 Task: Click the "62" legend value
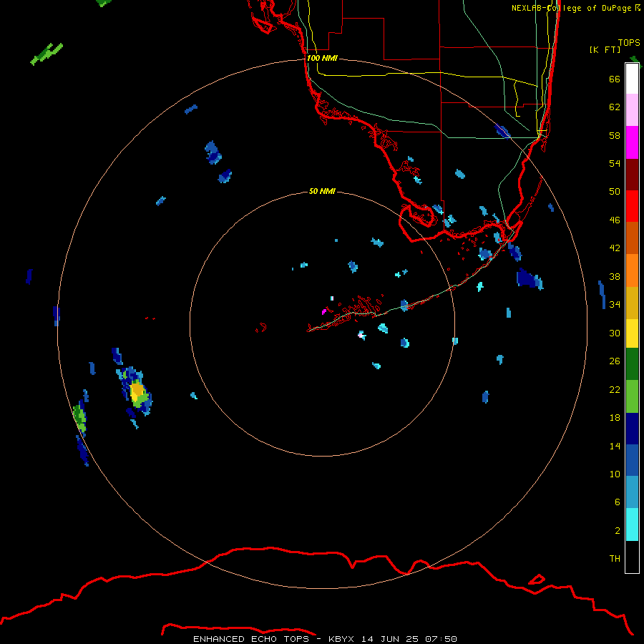pyautogui.click(x=615, y=107)
